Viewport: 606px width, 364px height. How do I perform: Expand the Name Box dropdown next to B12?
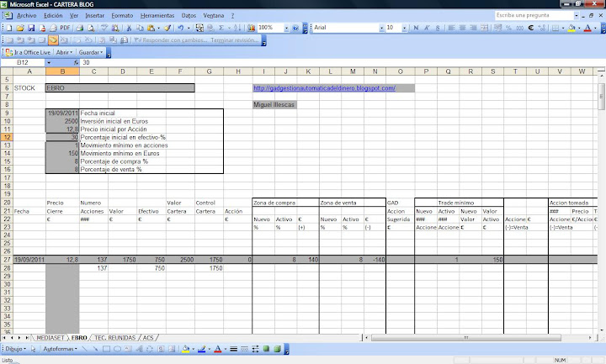[x=49, y=62]
